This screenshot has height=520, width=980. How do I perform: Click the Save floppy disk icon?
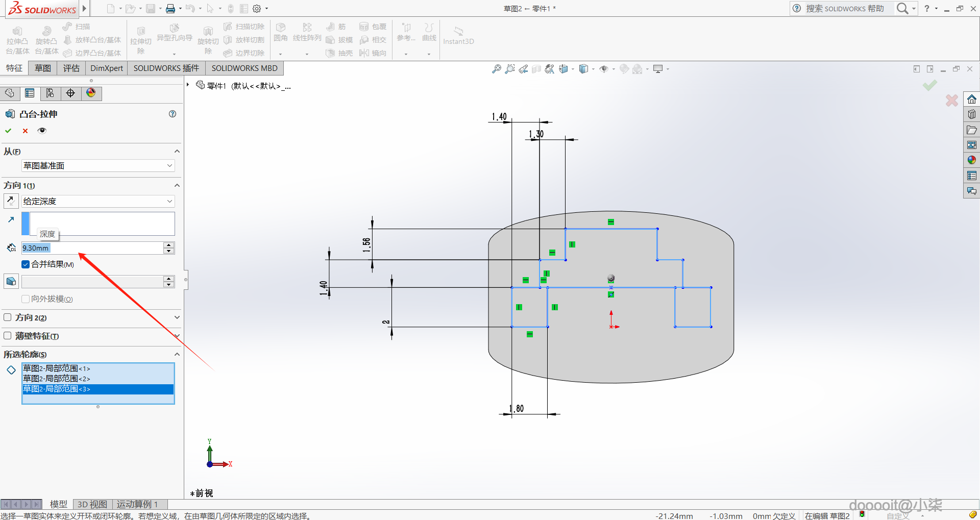point(151,9)
